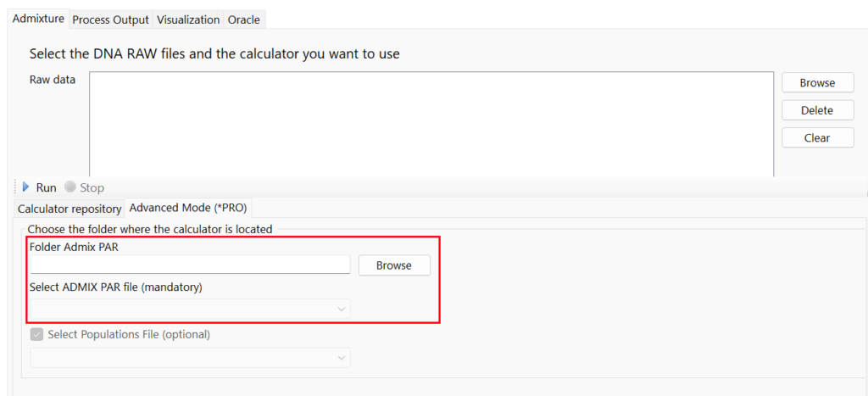The width and height of the screenshot is (868, 396).
Task: Click Browse beside the Folder Admix PAR field
Action: coord(394,265)
